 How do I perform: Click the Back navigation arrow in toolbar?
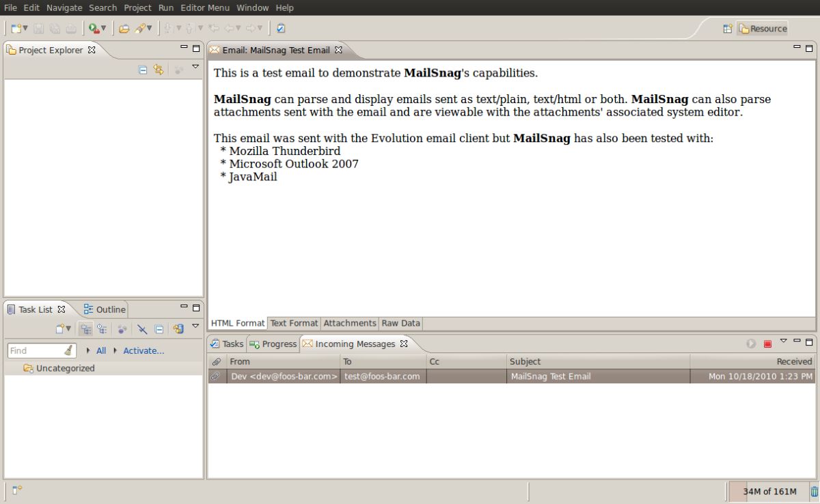pyautogui.click(x=230, y=29)
